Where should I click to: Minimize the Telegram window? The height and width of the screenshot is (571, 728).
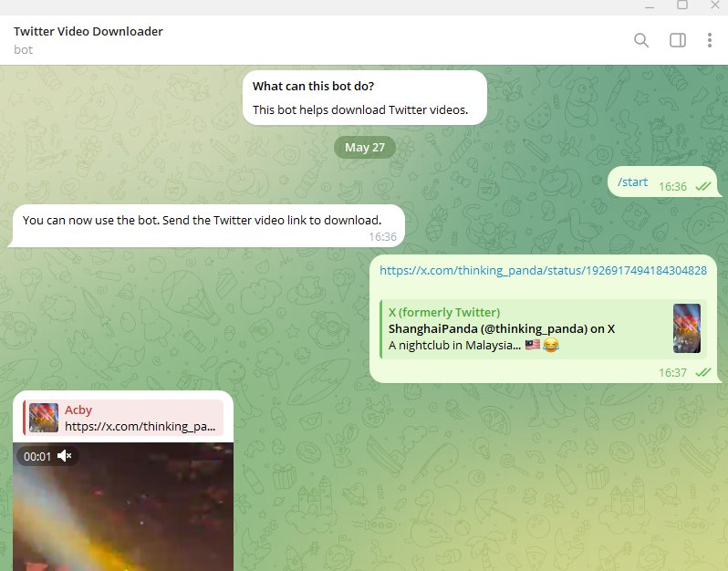[650, 6]
